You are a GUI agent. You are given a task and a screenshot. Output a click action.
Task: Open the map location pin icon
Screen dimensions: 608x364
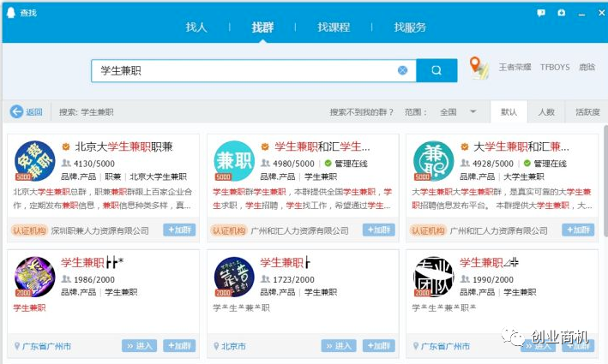point(479,68)
